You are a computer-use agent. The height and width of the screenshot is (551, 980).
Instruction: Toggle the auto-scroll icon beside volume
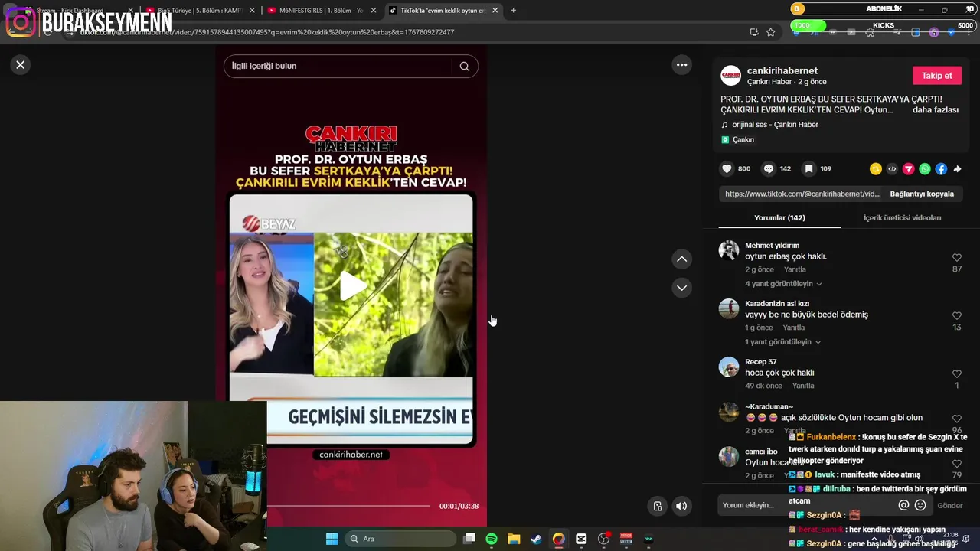(657, 506)
